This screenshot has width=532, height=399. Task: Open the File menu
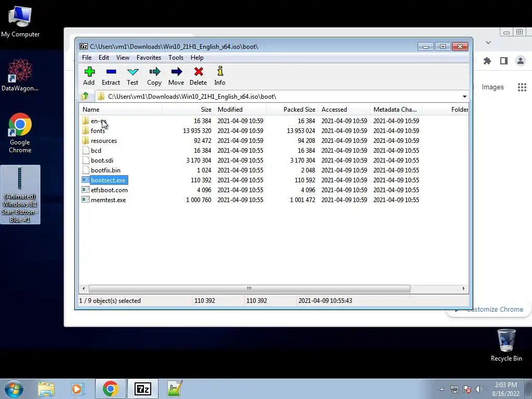(87, 58)
